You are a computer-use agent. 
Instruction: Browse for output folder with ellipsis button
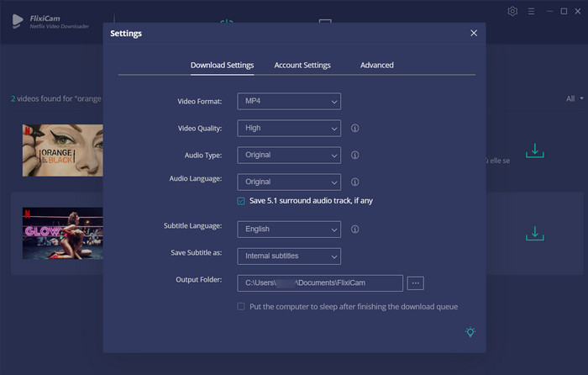click(416, 283)
